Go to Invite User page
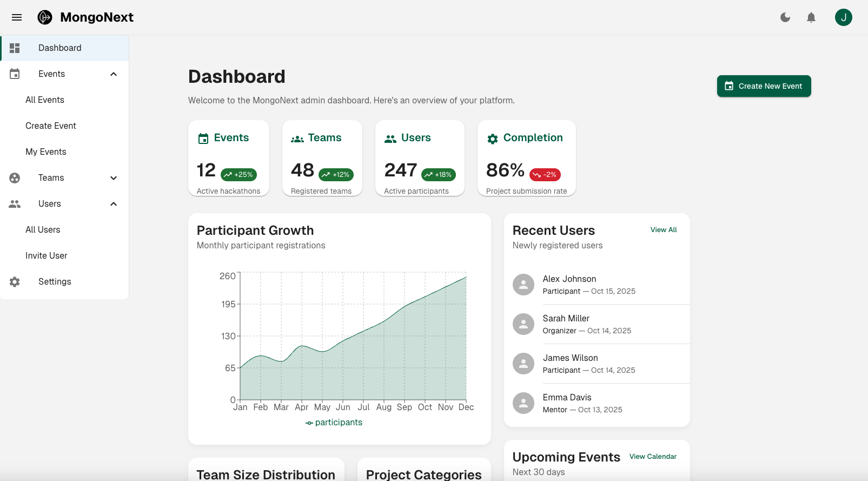This screenshot has width=868, height=481. pyautogui.click(x=47, y=256)
